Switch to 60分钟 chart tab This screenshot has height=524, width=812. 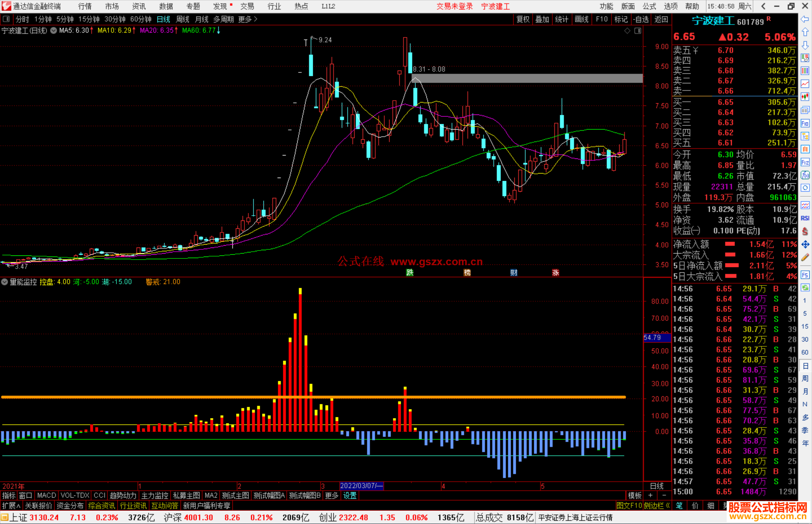[141, 19]
